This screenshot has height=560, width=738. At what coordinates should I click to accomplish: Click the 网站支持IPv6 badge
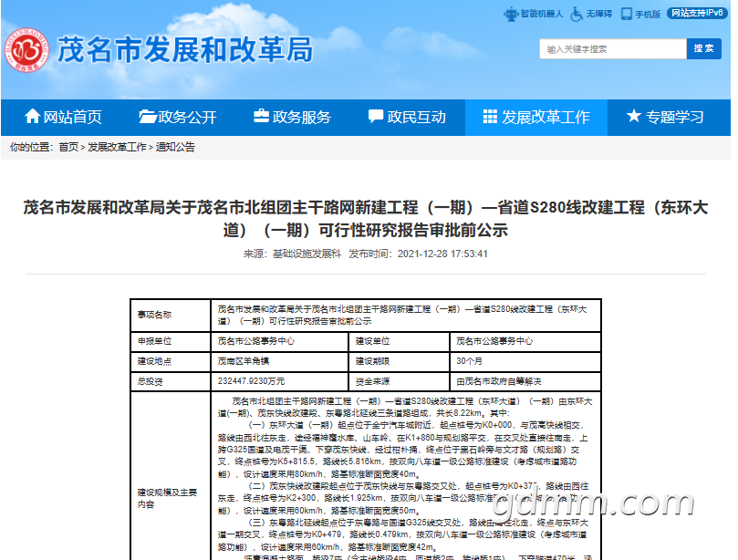[x=697, y=13]
